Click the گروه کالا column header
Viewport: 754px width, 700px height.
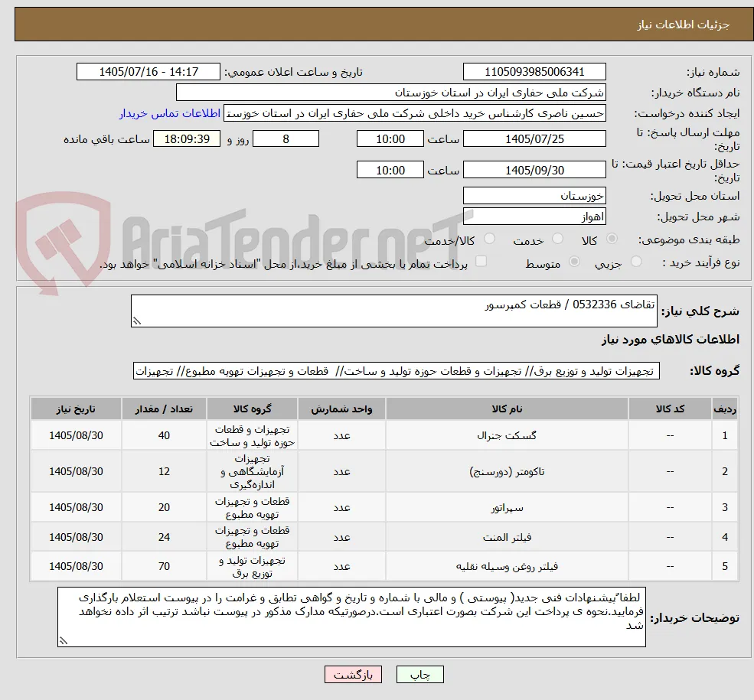pyautogui.click(x=252, y=409)
